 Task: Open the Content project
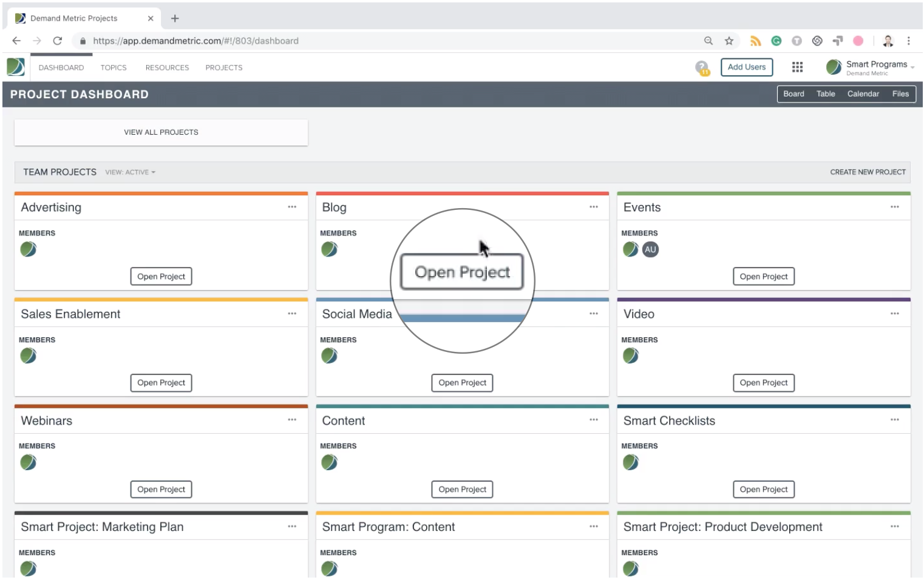(462, 490)
